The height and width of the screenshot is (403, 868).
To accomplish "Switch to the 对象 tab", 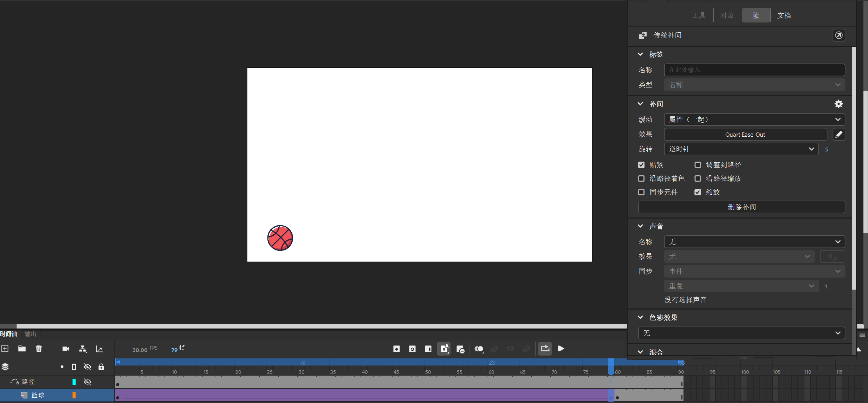I will click(x=727, y=15).
